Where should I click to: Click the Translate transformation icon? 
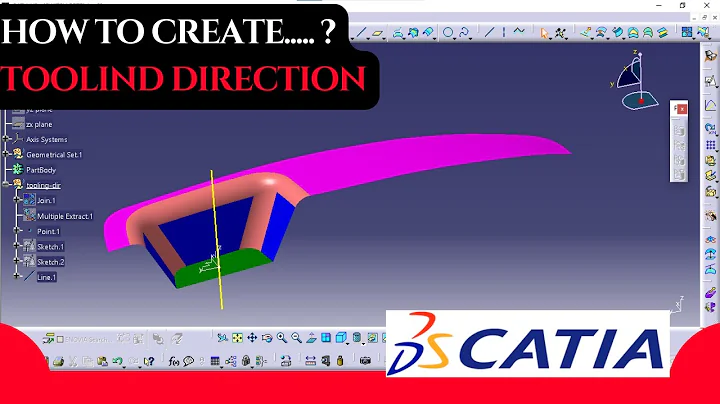[x=710, y=128]
